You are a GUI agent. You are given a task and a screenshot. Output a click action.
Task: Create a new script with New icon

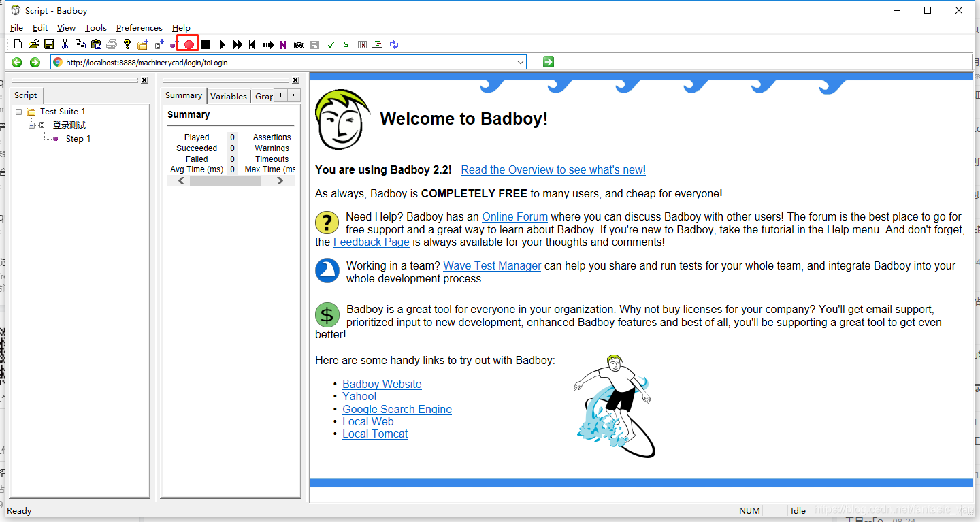point(18,44)
